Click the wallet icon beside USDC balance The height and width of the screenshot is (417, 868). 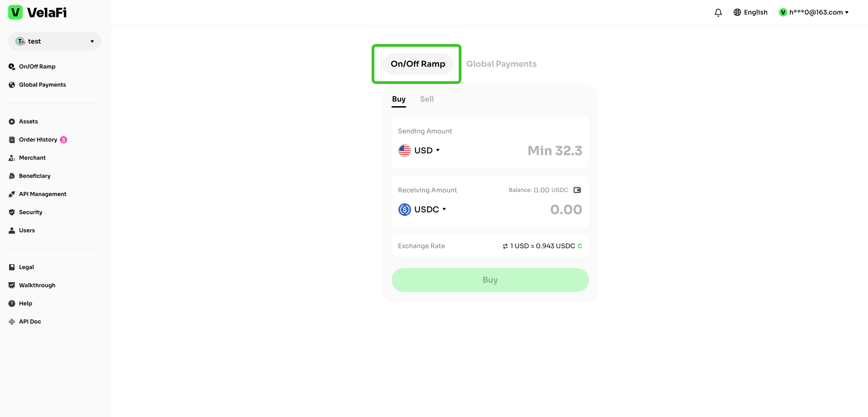click(x=577, y=190)
